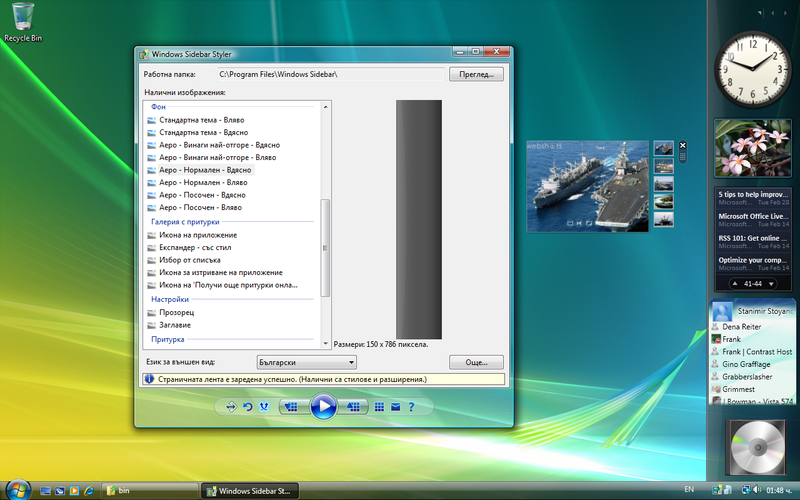Click the EN language indicator
Image resolution: width=800 pixels, height=500 pixels.
[689, 490]
